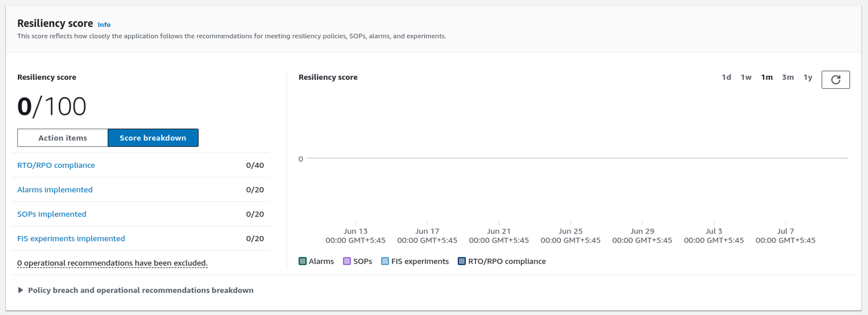The image size is (868, 315).
Task: Switch chart range to 1y
Action: pos(807,77)
